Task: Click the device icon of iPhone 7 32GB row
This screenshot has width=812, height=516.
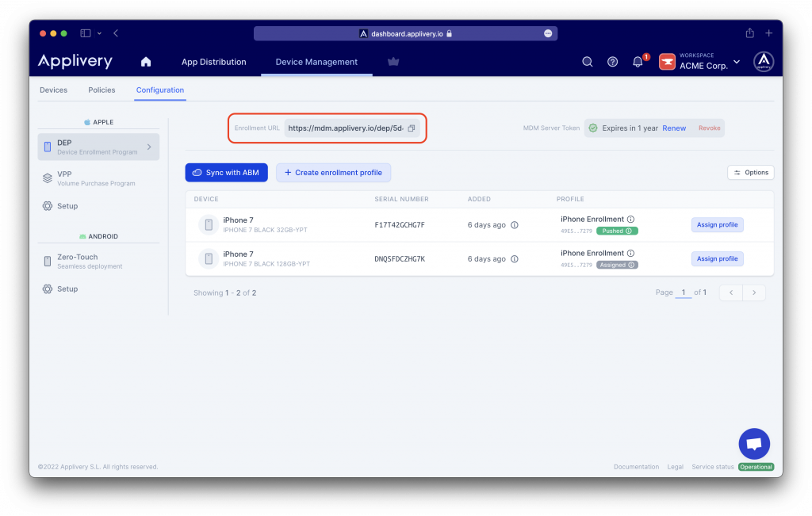Action: point(209,225)
